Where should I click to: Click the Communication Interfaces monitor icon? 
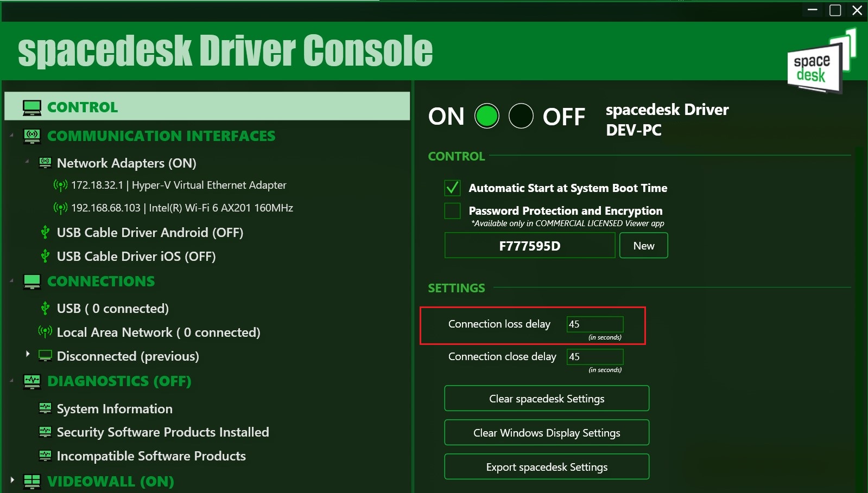tap(32, 136)
